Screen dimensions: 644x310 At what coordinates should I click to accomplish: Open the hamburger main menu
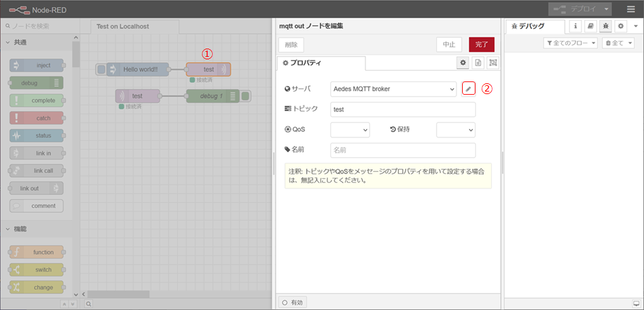point(631,9)
